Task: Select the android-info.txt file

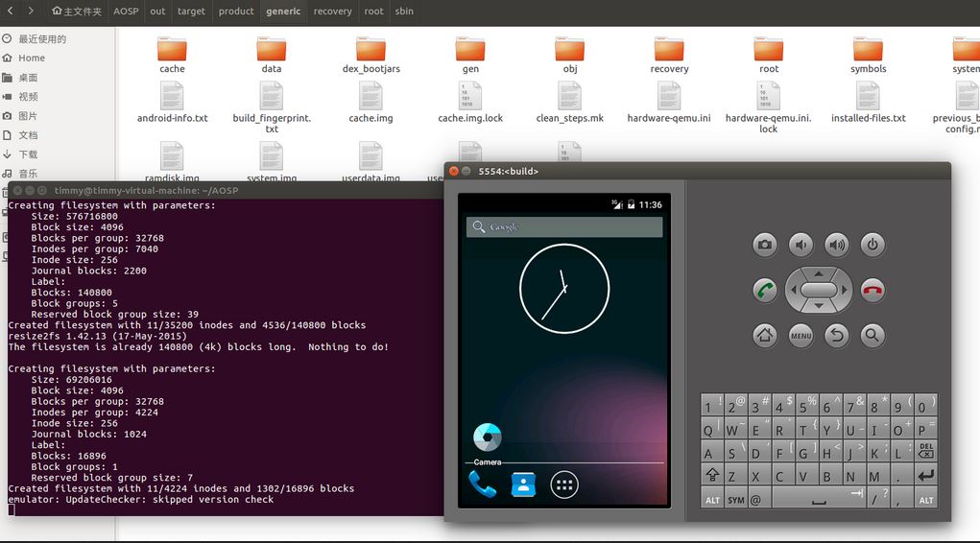Action: click(x=172, y=103)
